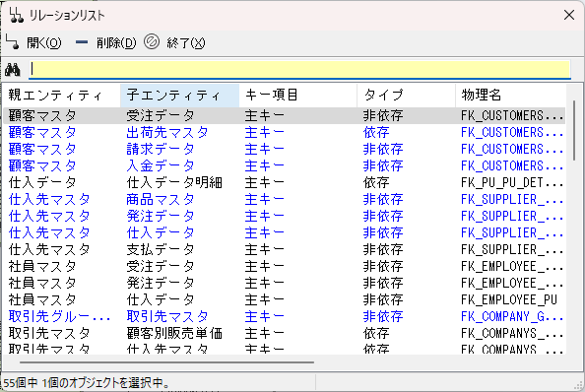Click 主キー in the 取引先マスタ child row
The width and height of the screenshot is (585, 392).
coord(265,316)
